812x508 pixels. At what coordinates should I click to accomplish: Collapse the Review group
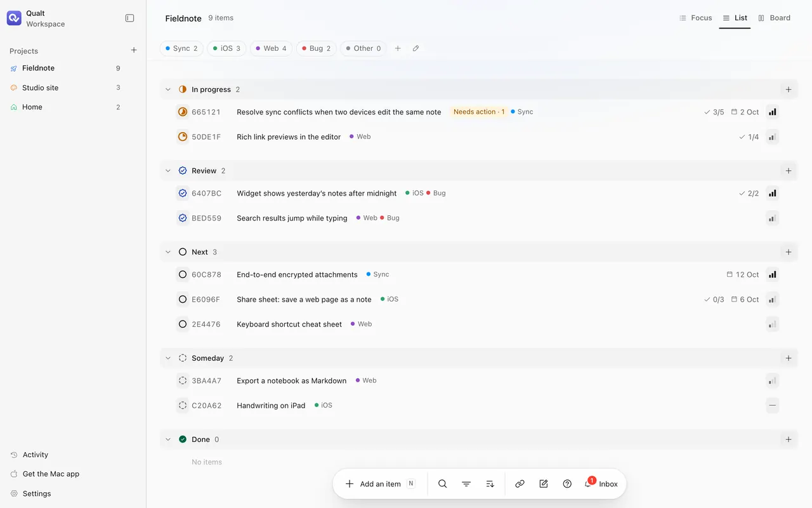168,171
